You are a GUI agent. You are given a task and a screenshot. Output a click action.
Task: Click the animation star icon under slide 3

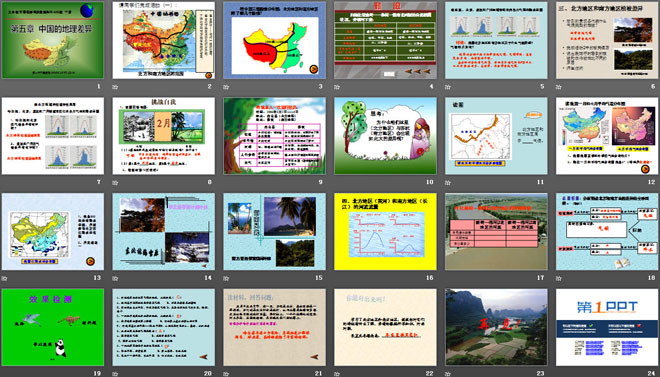click(x=226, y=87)
